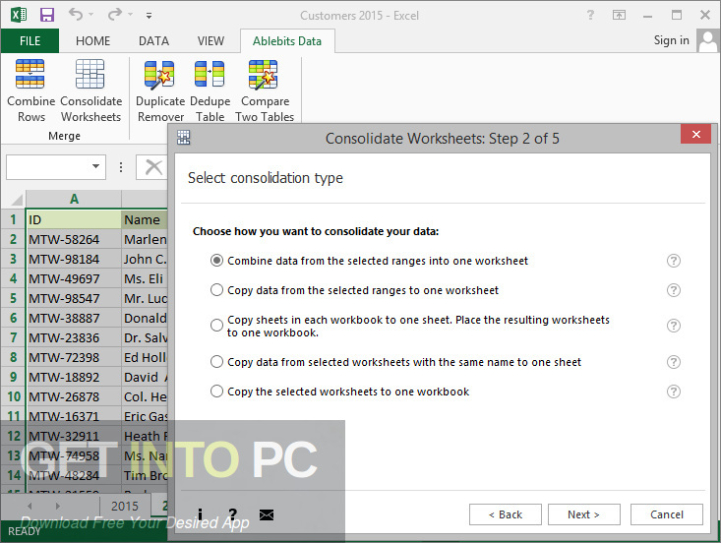Click the Undo arrow icon
This screenshot has height=543, width=721.
[75, 15]
